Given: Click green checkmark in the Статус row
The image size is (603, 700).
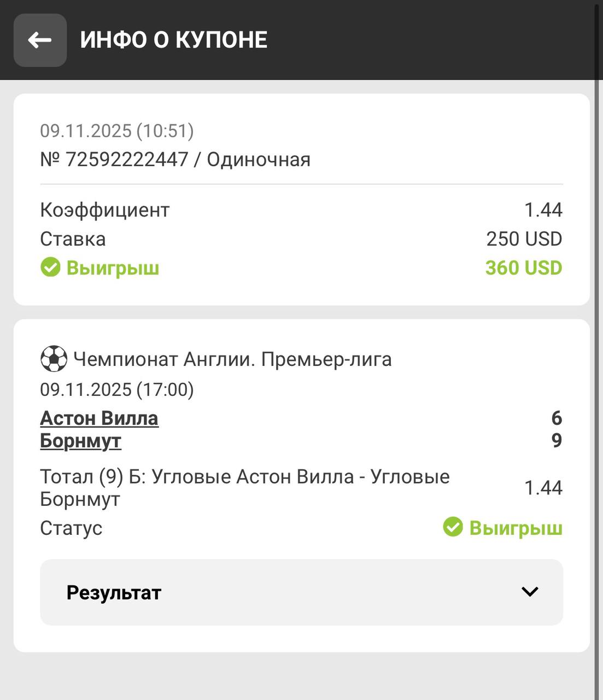Looking at the screenshot, I should click(453, 528).
